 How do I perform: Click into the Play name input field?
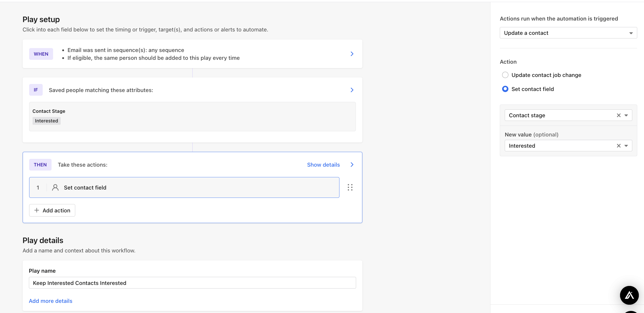coord(192,283)
